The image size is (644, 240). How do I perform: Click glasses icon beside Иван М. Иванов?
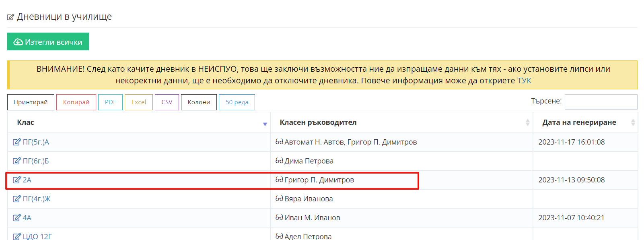[279, 217]
